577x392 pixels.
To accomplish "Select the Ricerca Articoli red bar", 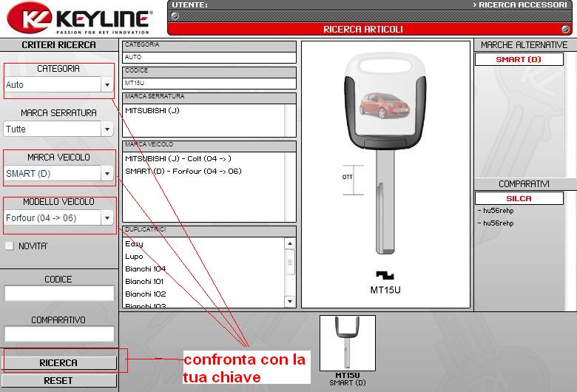I will pyautogui.click(x=369, y=29).
